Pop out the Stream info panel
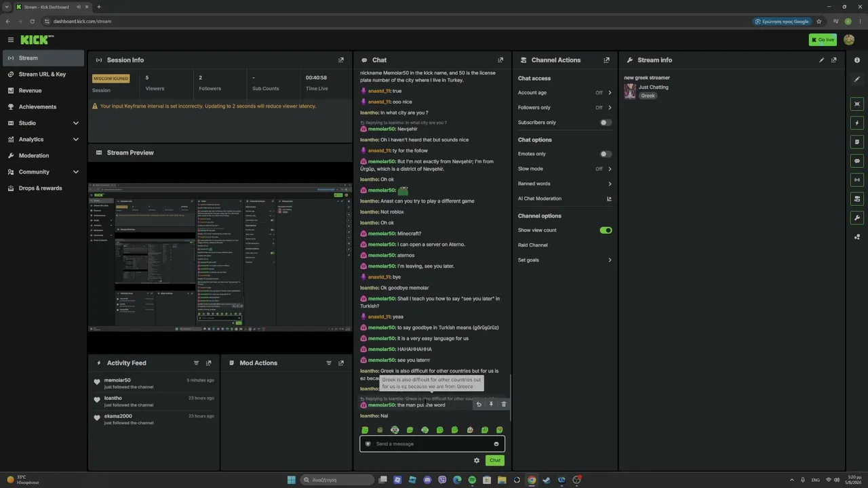Image resolution: width=868 pixels, height=488 pixels. coord(833,60)
